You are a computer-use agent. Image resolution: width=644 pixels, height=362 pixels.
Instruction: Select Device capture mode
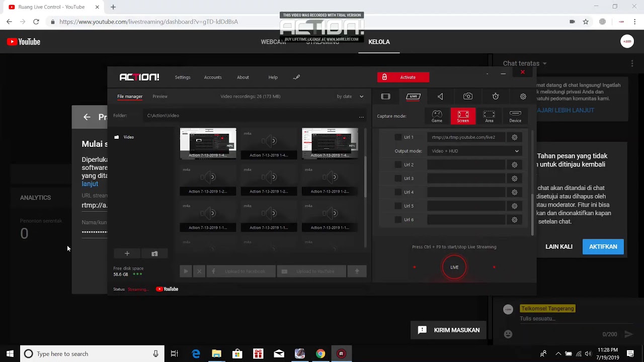click(515, 116)
